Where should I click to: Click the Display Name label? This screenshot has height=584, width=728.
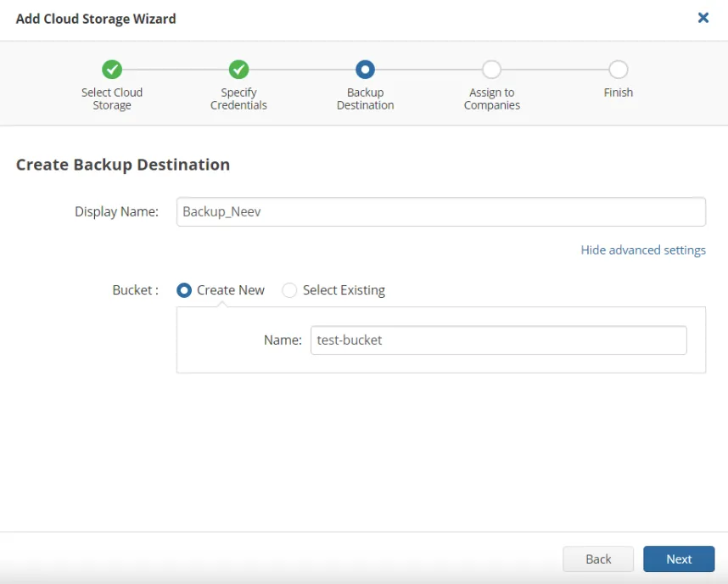(116, 212)
